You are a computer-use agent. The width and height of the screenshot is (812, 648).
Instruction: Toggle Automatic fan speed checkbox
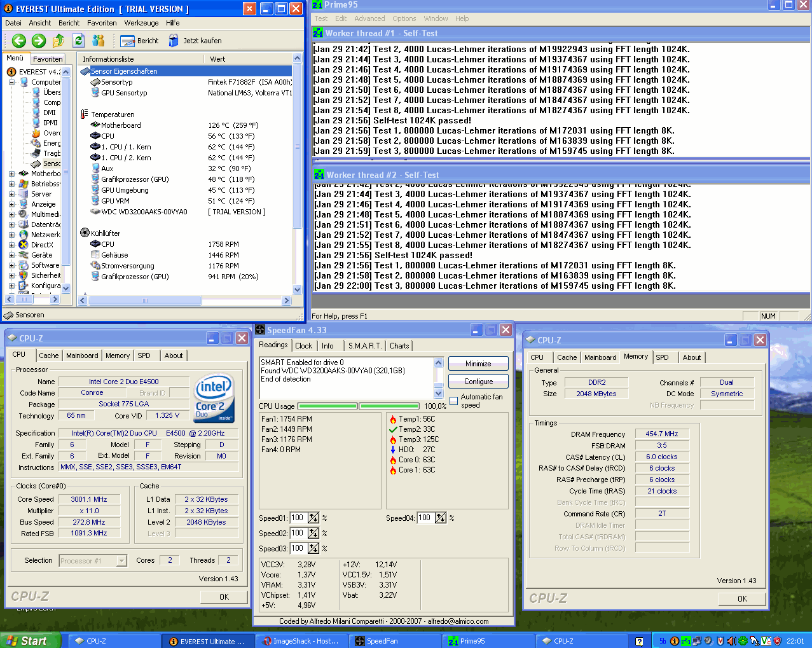[454, 401]
